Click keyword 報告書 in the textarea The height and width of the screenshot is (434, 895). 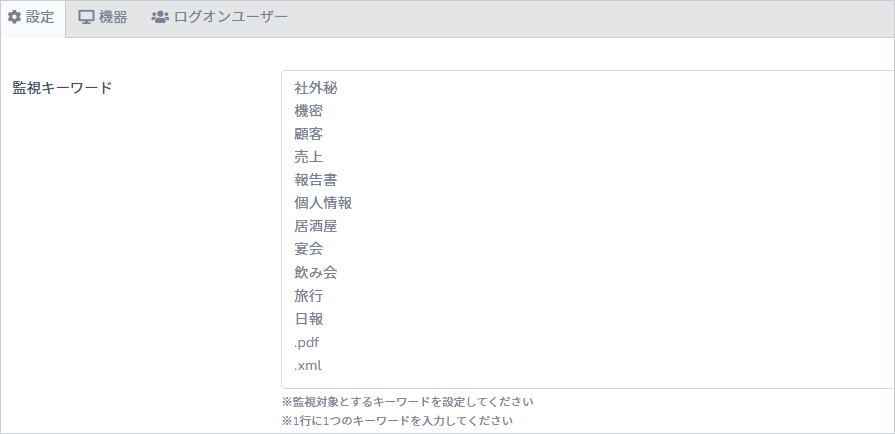(316, 180)
